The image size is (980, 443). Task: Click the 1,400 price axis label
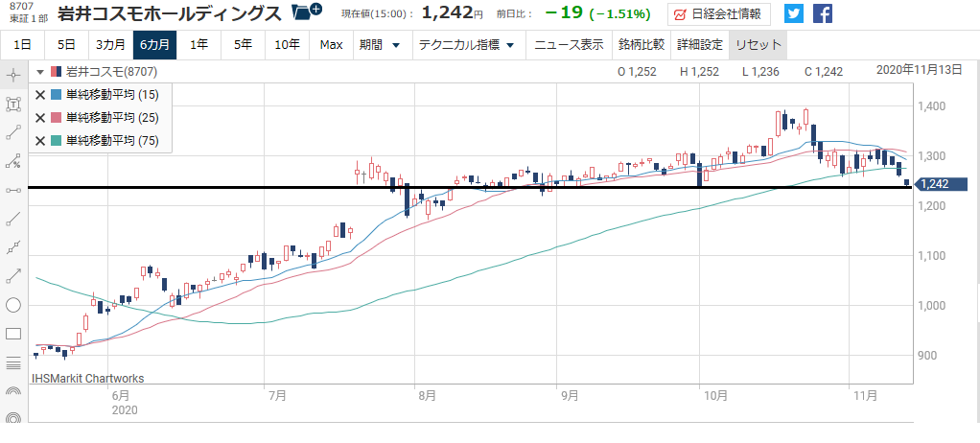(x=931, y=106)
